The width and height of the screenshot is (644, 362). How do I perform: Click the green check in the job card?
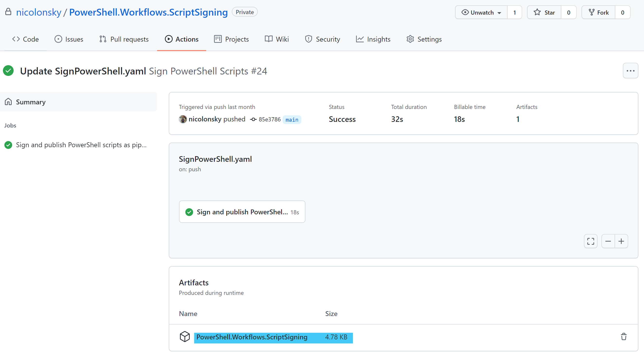(x=189, y=212)
